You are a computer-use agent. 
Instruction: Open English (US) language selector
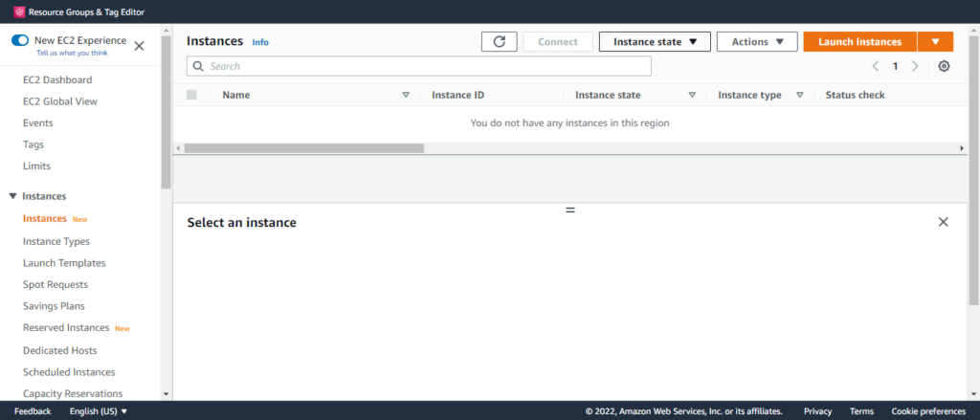coord(99,411)
